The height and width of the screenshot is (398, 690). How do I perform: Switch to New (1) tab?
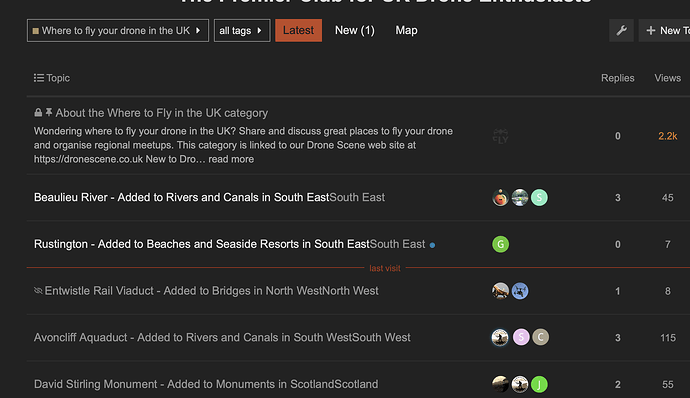pos(355,30)
